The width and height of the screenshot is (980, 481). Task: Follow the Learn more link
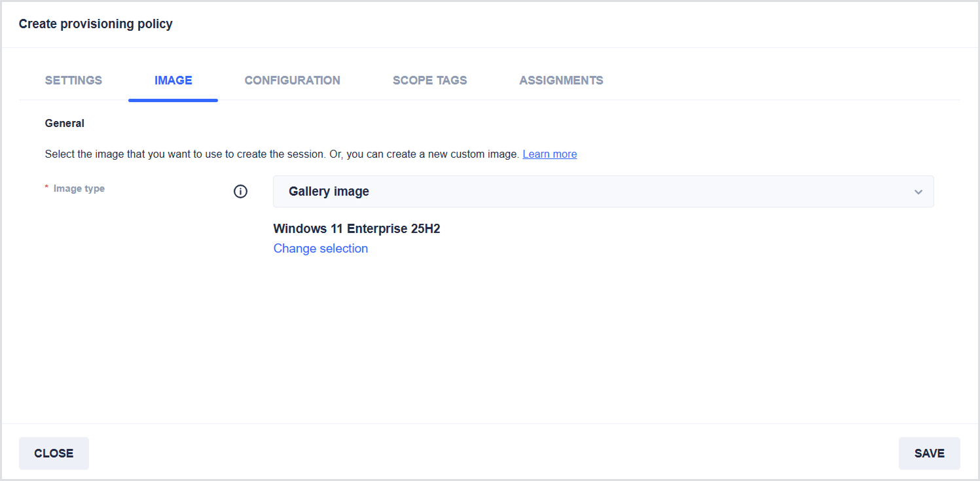pos(549,154)
